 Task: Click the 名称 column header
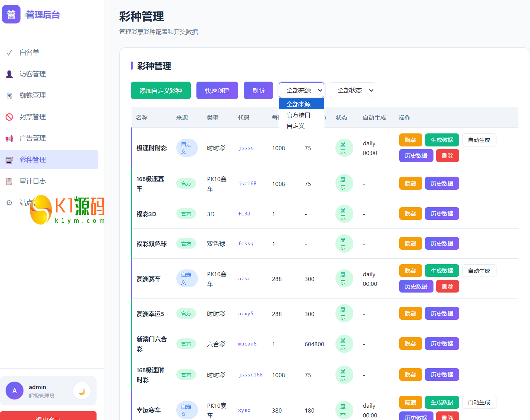point(142,118)
